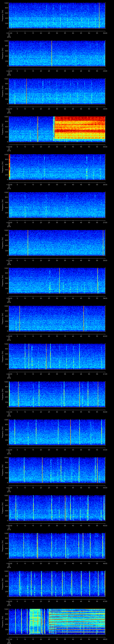Select the red spike near 18s in the 4:34 spectrogram
The width and height of the screenshot is (114, 644).
38,129
